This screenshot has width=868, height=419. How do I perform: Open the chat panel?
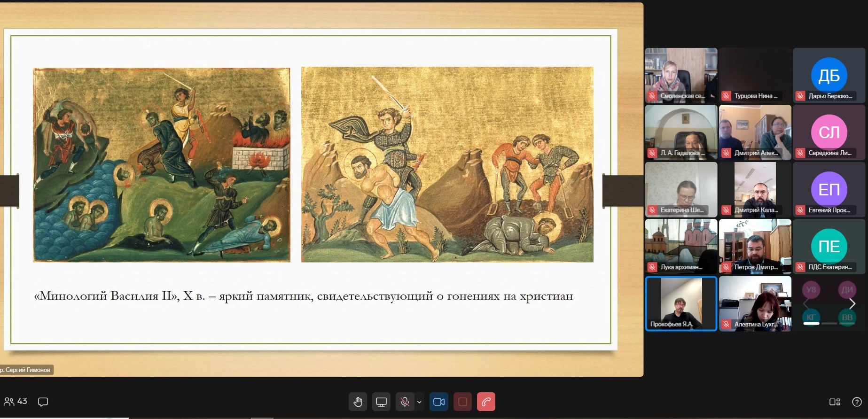43,402
